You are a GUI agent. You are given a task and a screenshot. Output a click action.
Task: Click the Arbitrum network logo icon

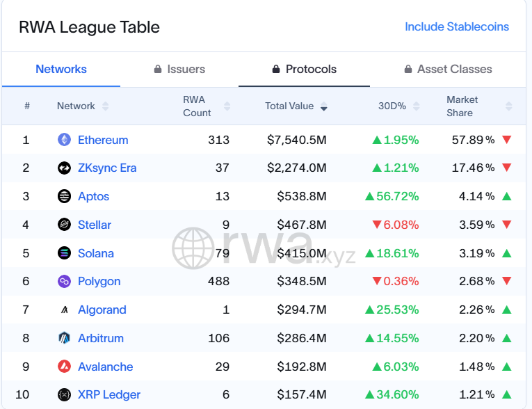(64, 338)
